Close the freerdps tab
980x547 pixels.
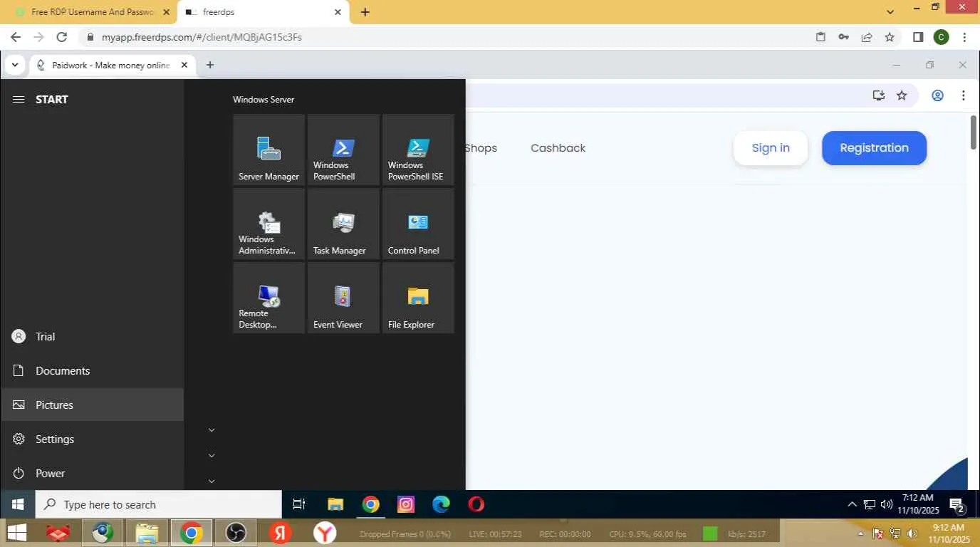tap(338, 12)
